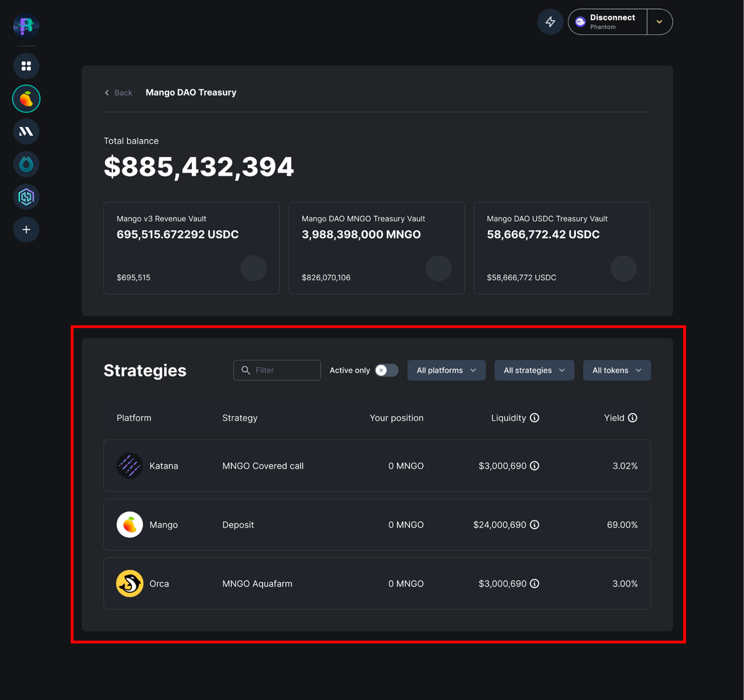Expand the wallet chevron menu

660,22
